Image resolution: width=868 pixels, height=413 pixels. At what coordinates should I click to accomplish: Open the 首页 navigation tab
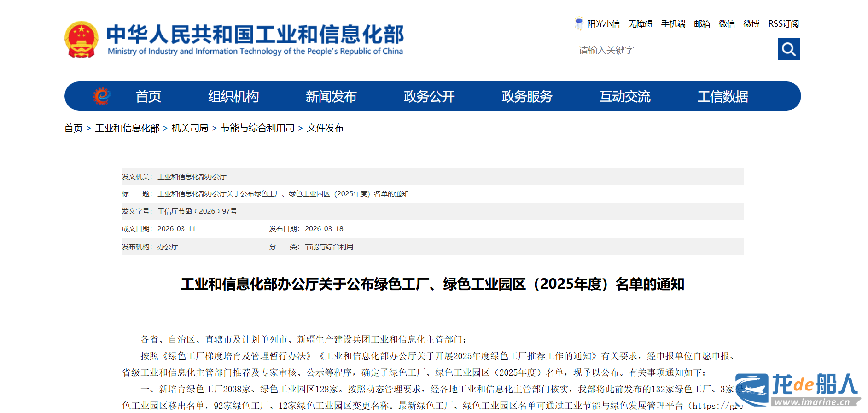[148, 97]
